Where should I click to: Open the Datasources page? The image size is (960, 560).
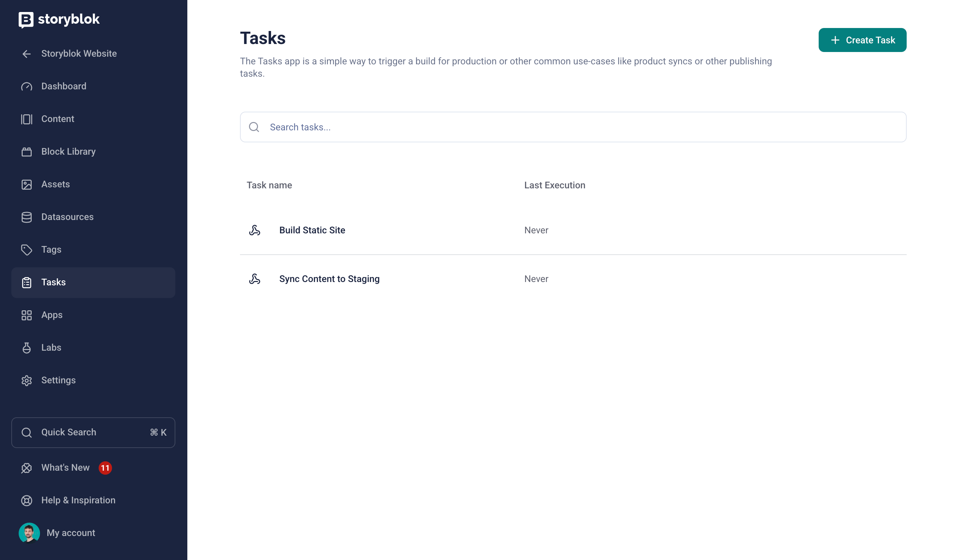click(93, 217)
